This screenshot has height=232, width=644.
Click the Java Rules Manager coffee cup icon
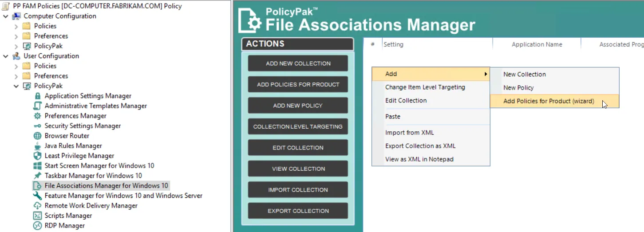(x=37, y=146)
